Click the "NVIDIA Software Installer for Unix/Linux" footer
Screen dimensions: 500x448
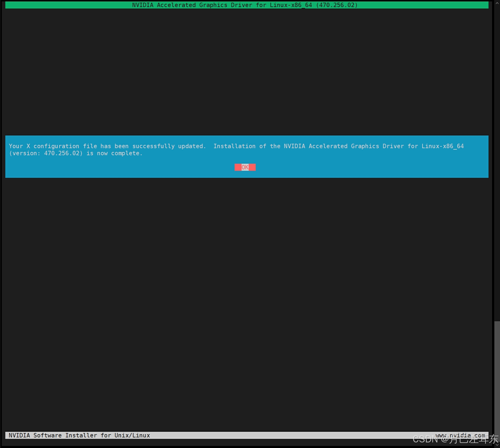coord(79,435)
